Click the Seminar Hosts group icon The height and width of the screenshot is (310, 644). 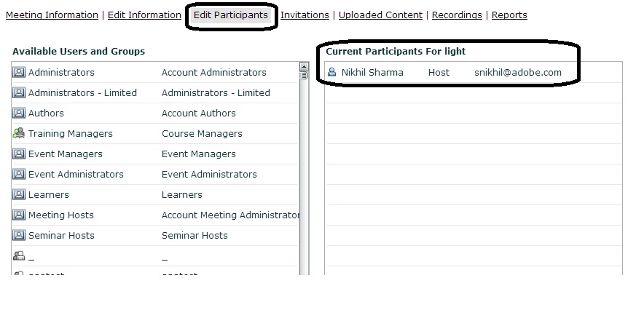coord(19,235)
